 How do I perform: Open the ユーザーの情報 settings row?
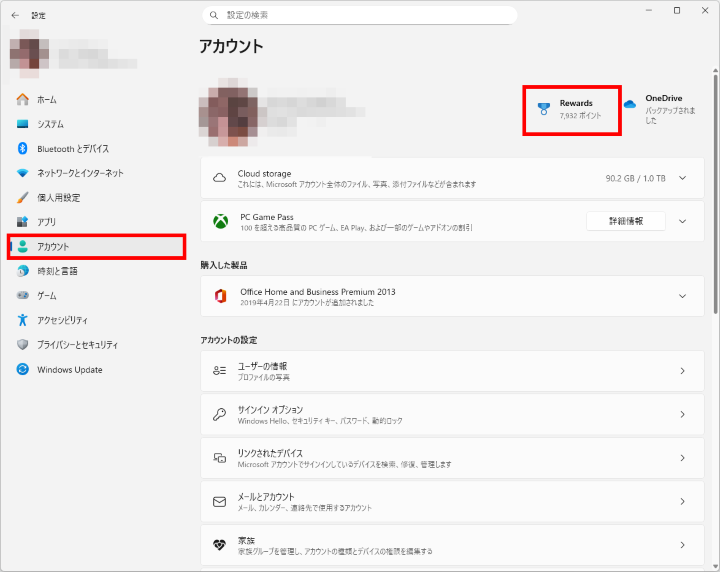coord(452,371)
